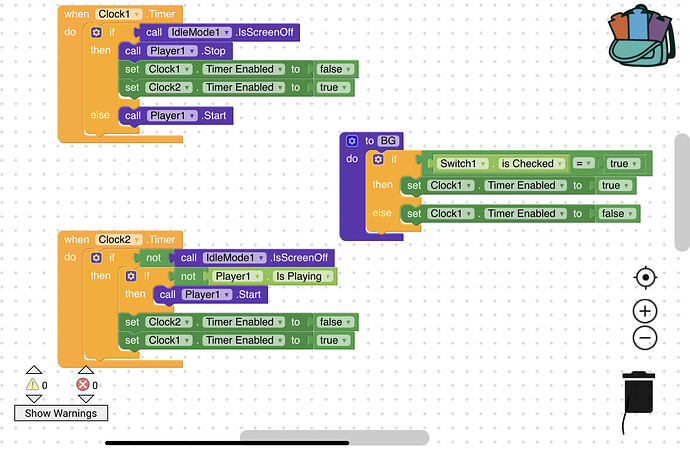Zoom in with the plus icon

click(x=645, y=311)
